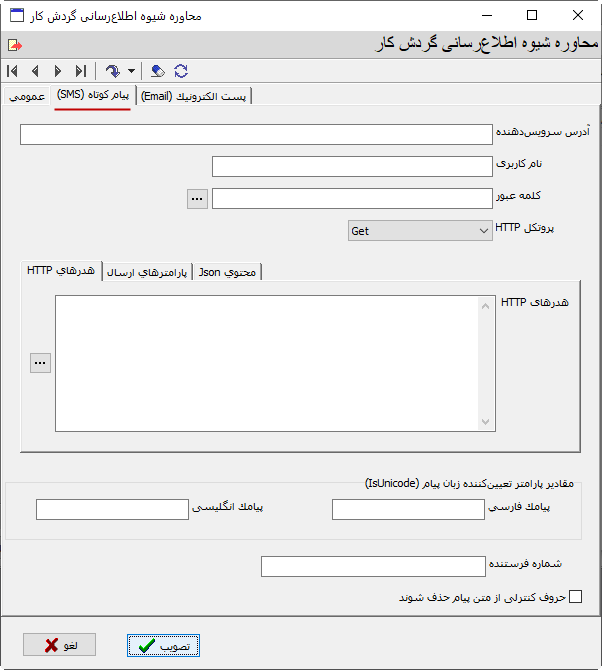Click the blue curved-arrow toolbar icon
The width and height of the screenshot is (602, 670).
click(x=112, y=71)
